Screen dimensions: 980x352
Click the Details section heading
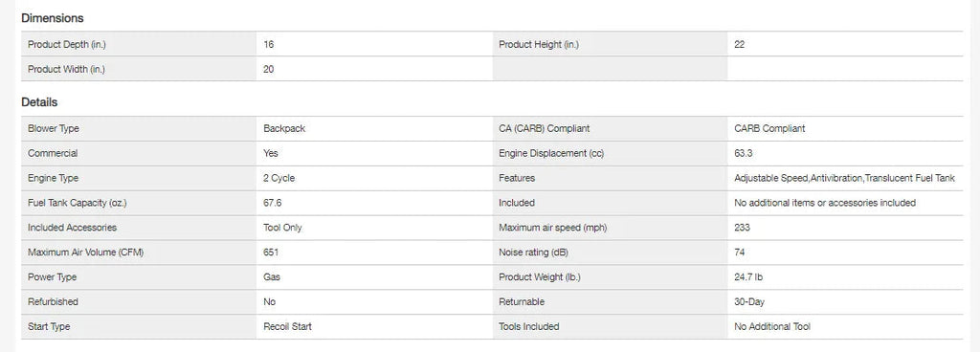39,101
